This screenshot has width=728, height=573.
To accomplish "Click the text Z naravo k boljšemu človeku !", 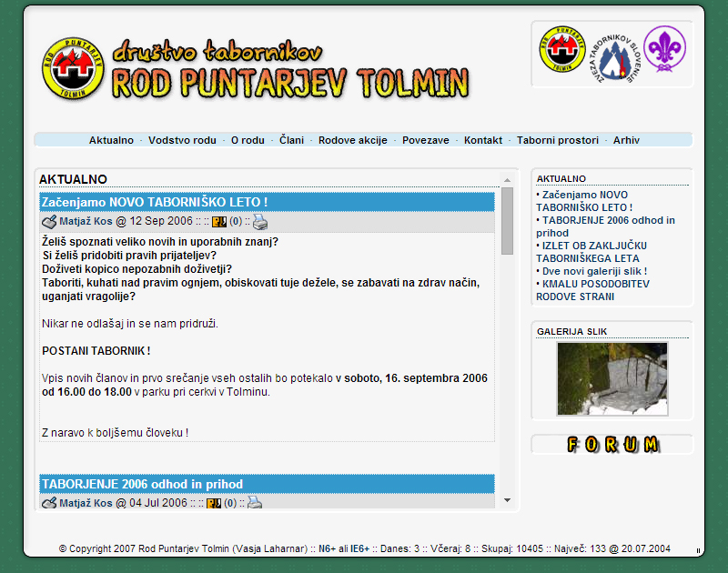I will click(x=116, y=432).
